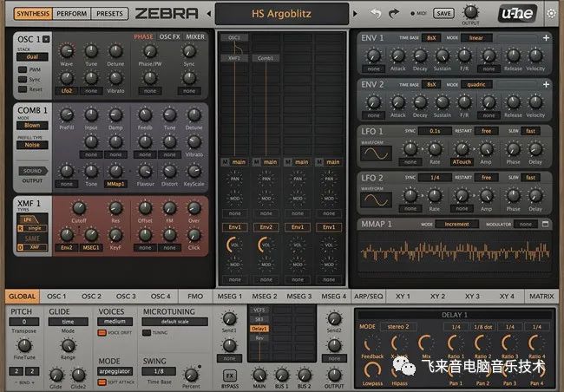This screenshot has height=392, width=564.
Task: Open the OSC 1 STACK dual dropdown
Action: [32, 57]
